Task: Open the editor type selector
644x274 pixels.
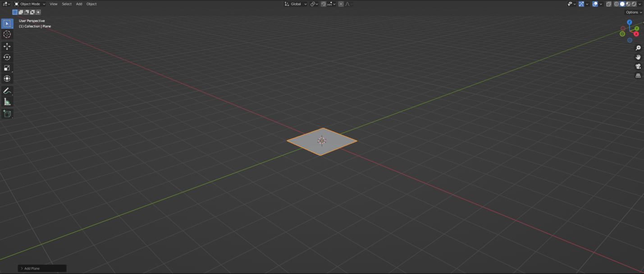Action: tap(6, 4)
